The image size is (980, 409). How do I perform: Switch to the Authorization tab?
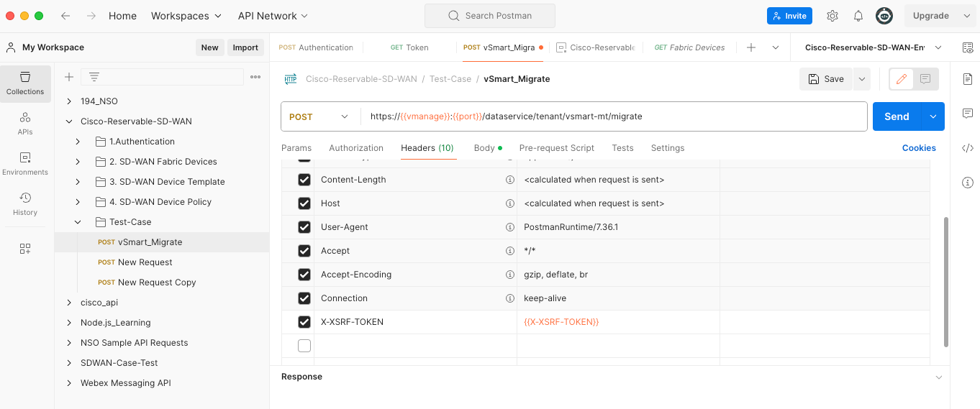(x=356, y=148)
